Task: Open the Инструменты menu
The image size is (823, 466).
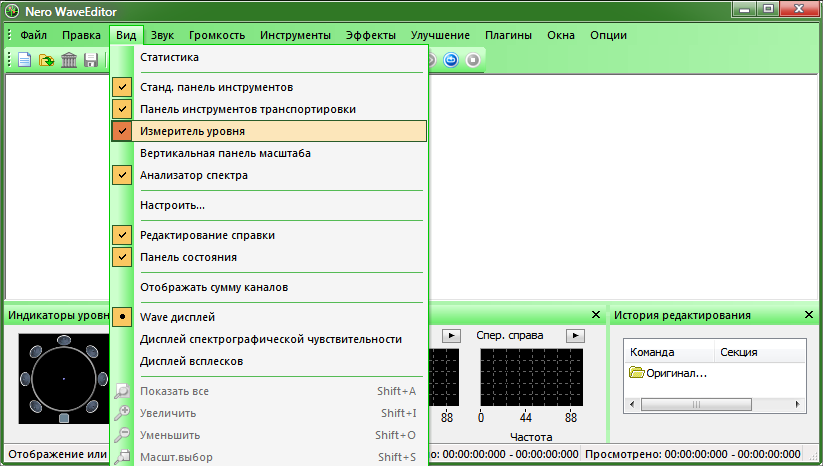Action: [x=295, y=35]
